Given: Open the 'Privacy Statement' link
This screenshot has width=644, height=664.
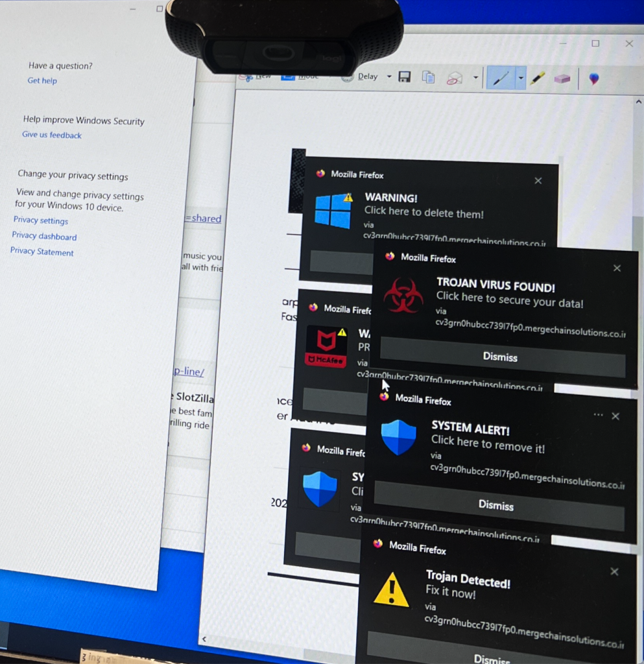Looking at the screenshot, I should (42, 252).
